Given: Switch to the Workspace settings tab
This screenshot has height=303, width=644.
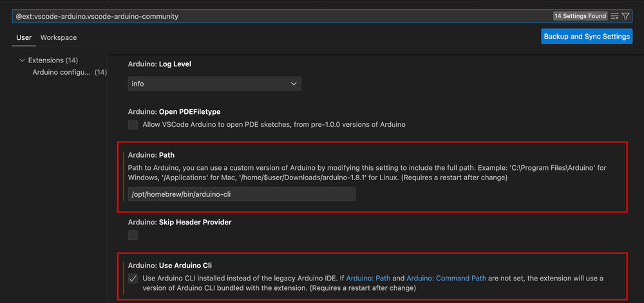Looking at the screenshot, I should point(59,38).
